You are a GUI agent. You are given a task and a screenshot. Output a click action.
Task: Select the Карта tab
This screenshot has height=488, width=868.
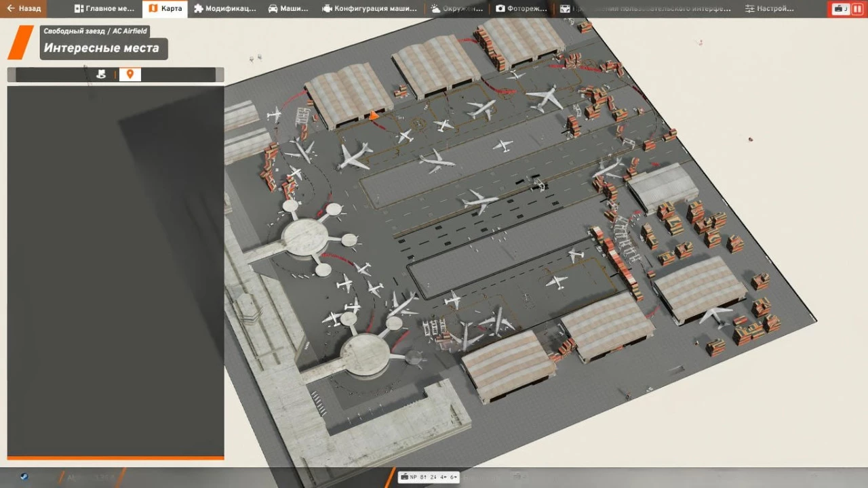165,9
